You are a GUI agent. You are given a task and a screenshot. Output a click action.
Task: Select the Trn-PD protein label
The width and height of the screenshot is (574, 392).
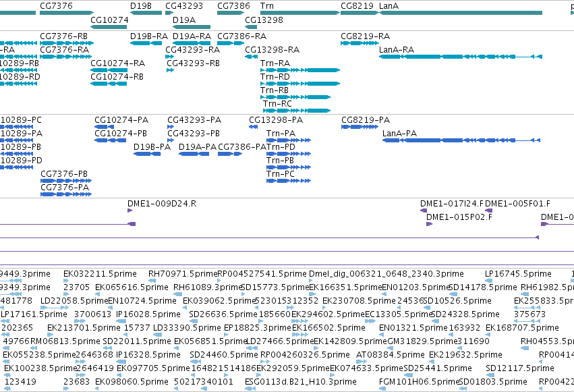[x=281, y=147]
